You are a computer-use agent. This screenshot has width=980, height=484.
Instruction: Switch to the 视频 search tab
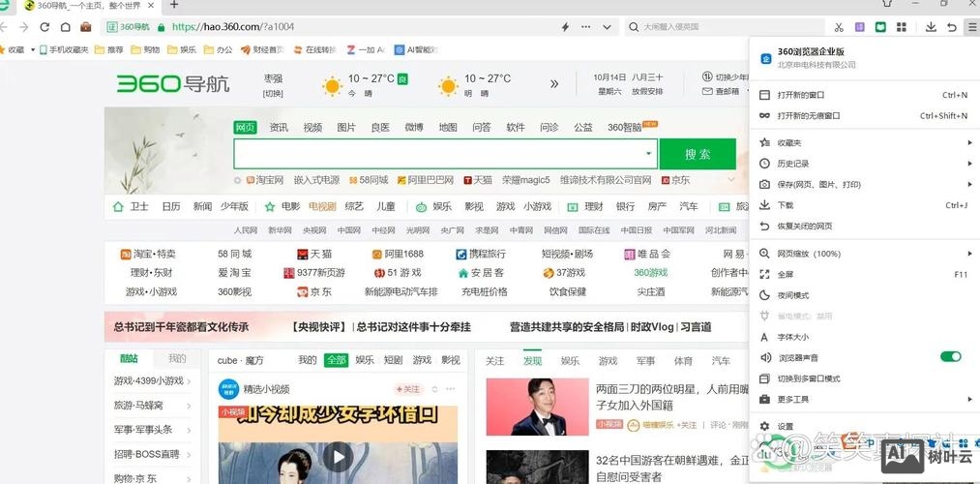312,127
